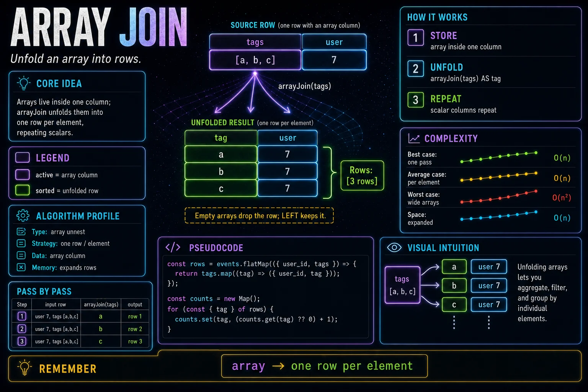
Task: Click the 'user' header in UNFOLDED RESULT table
Action: point(287,138)
